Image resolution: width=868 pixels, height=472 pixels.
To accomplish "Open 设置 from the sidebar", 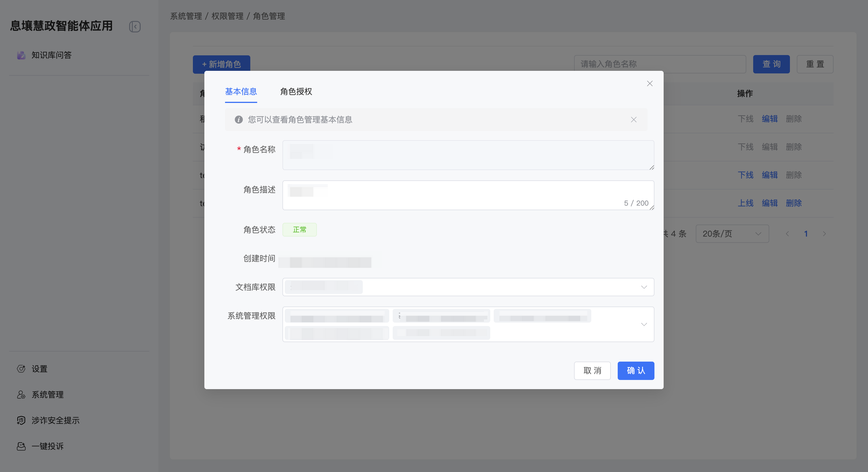I will 39,369.
